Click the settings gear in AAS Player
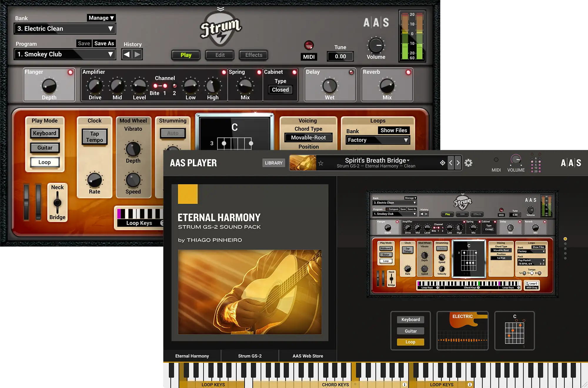The width and height of the screenshot is (588, 388). 468,163
